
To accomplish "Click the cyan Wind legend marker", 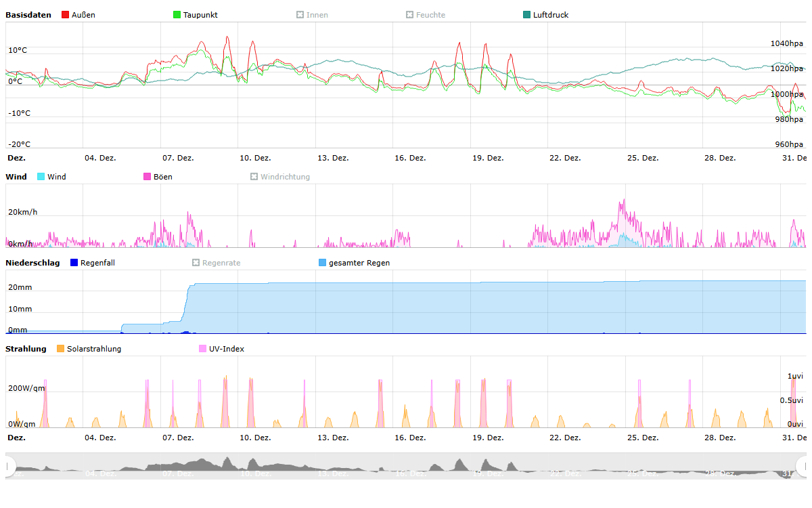I will [41, 177].
